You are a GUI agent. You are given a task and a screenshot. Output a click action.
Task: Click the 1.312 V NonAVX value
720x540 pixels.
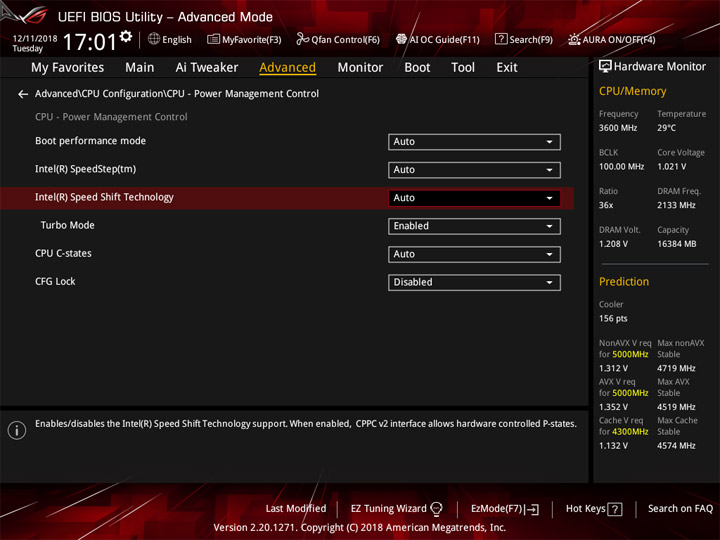point(613,369)
